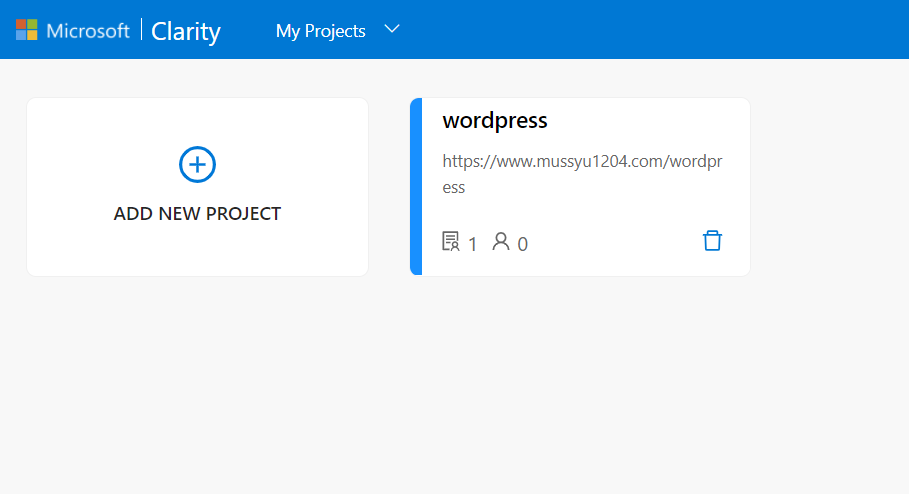Screen dimensions: 909x494
Task: Expand the My Projects chevron arrow
Action: pyautogui.click(x=392, y=29)
